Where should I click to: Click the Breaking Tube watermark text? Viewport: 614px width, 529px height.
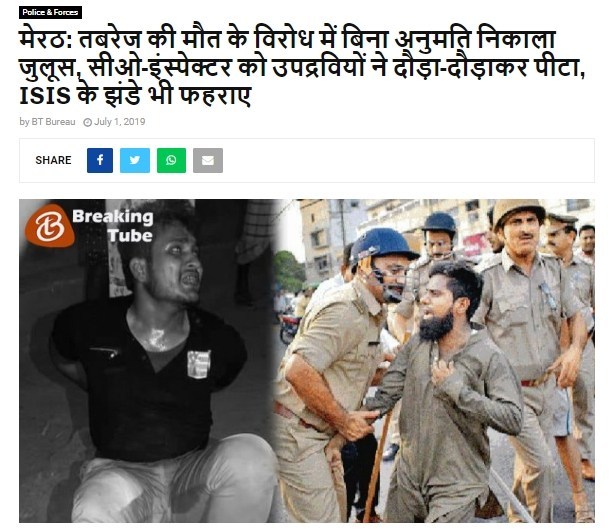click(113, 226)
